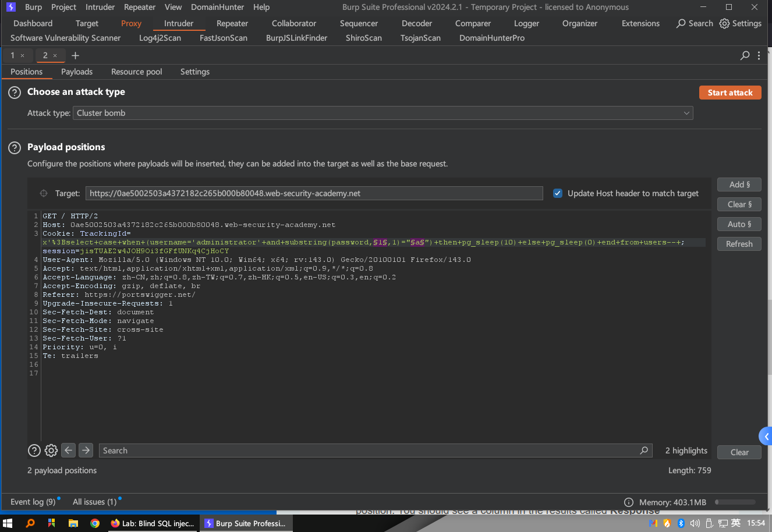
Task: Click the Clear highlights button
Action: point(739,452)
